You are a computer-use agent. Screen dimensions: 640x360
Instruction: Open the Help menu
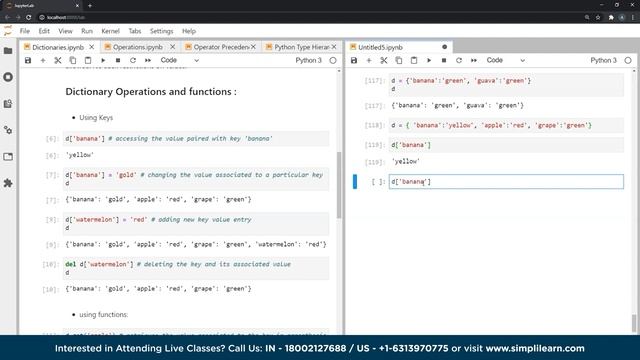189,31
